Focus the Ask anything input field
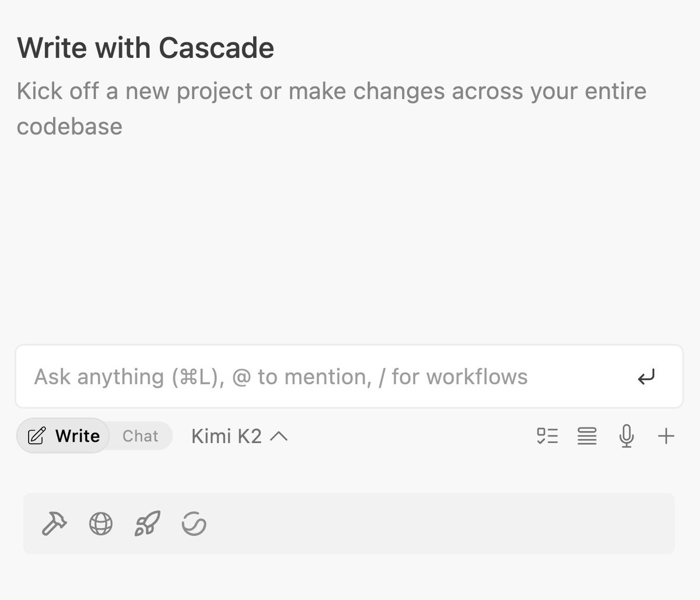 (349, 376)
